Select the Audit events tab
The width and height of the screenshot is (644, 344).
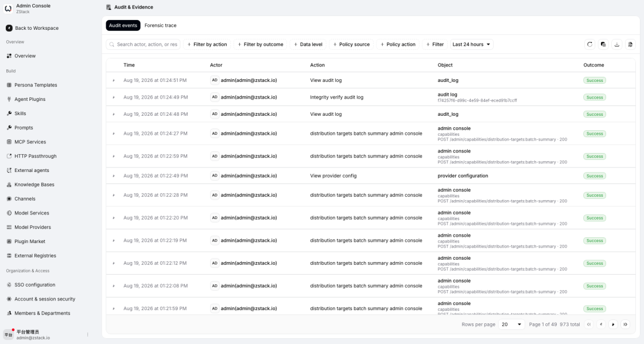click(123, 25)
